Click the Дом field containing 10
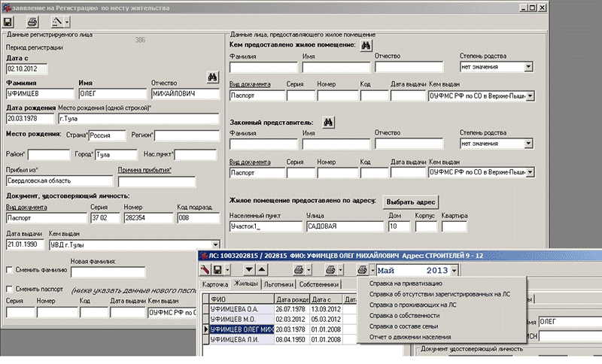 (400, 226)
